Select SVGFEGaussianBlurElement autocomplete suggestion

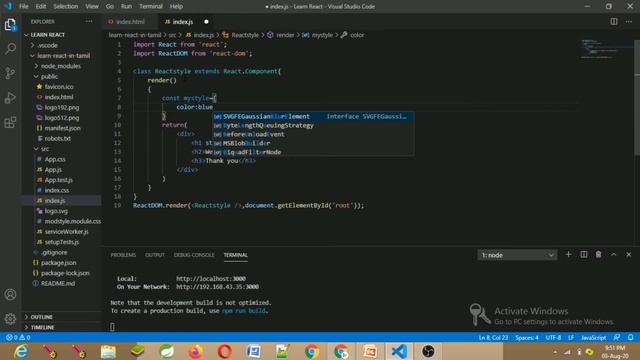click(x=313, y=116)
